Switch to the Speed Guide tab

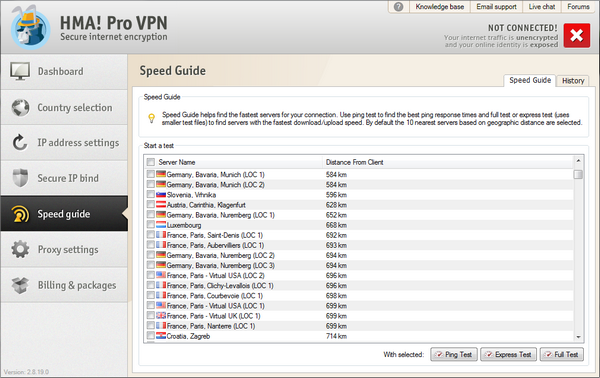click(530, 80)
